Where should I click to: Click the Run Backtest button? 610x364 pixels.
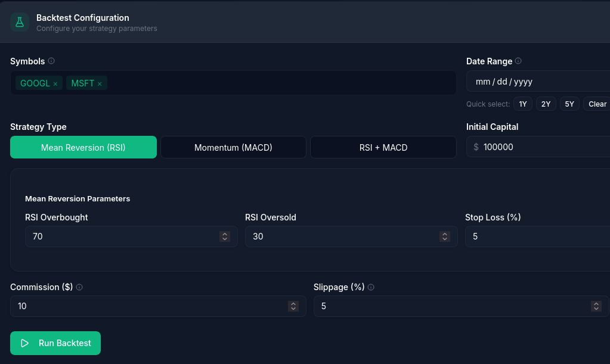(55, 343)
